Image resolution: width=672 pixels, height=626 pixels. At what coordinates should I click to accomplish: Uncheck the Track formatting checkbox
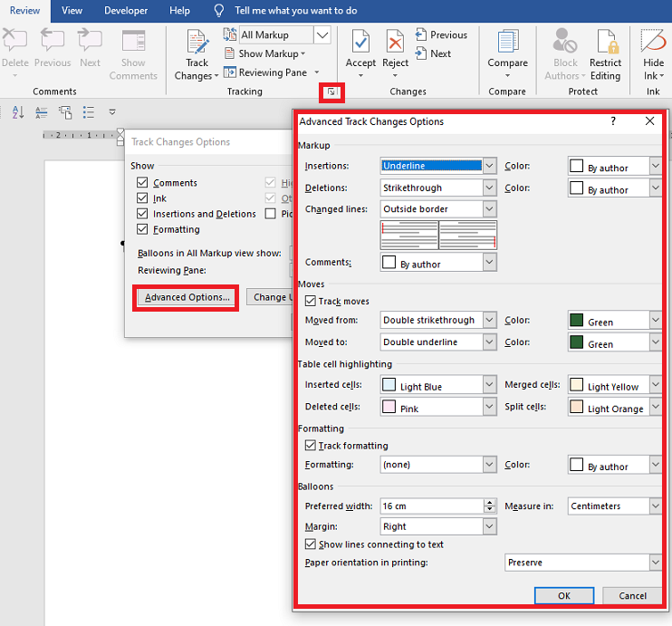(311, 446)
